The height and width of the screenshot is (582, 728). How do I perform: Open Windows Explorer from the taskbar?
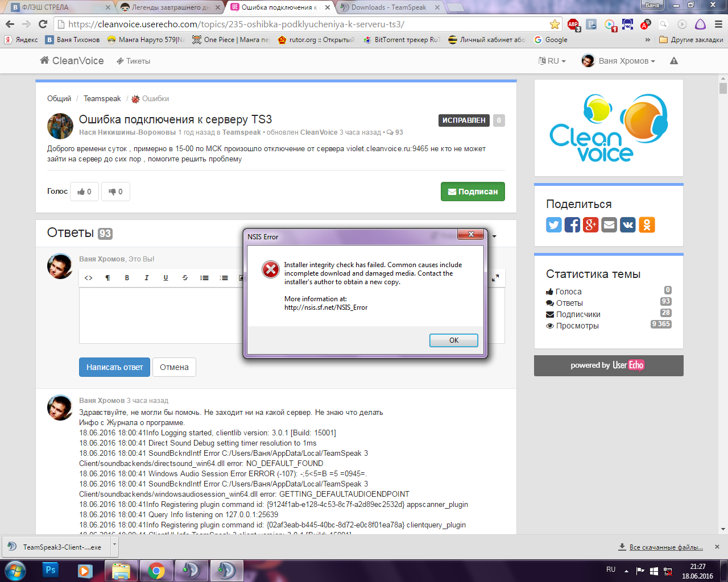[x=121, y=570]
